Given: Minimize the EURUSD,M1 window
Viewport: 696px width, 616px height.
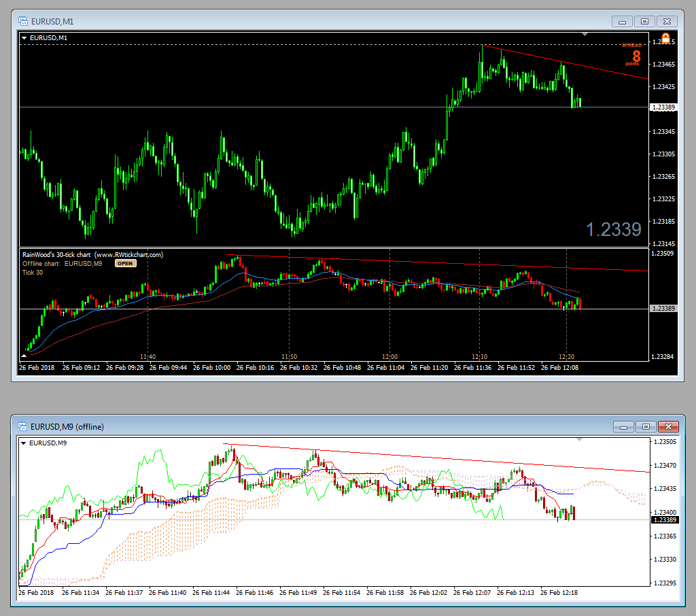Looking at the screenshot, I should [x=623, y=22].
